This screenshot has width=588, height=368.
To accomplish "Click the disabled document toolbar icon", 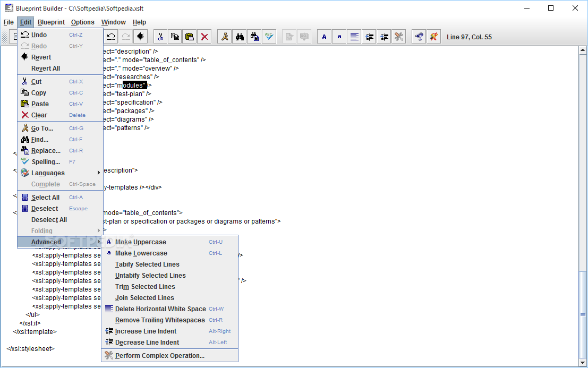I will (289, 37).
